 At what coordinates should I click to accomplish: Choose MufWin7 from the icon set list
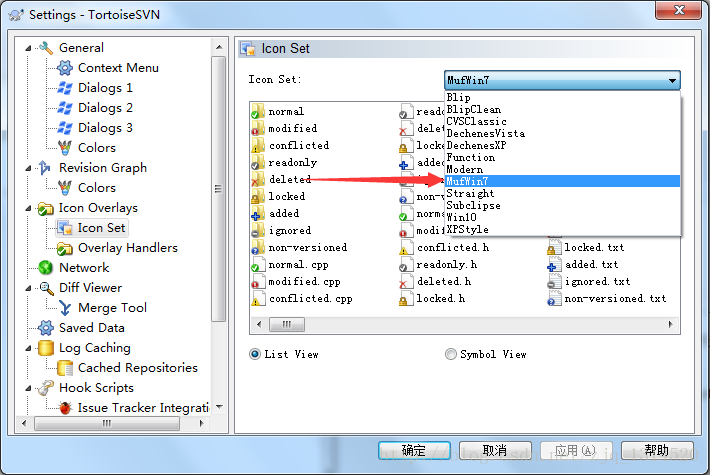click(562, 181)
